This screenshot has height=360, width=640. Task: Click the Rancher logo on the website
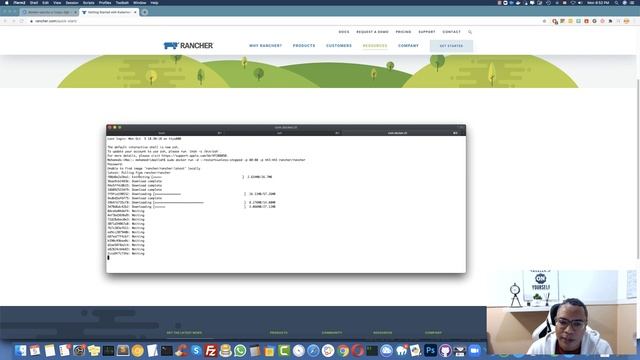[x=188, y=46]
